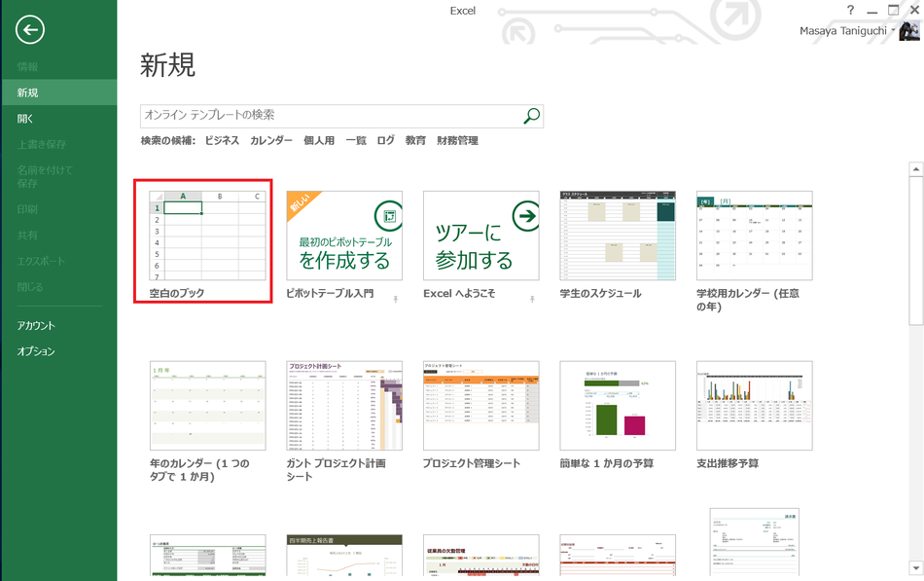
Task: Search suggested category 教育
Action: [415, 140]
